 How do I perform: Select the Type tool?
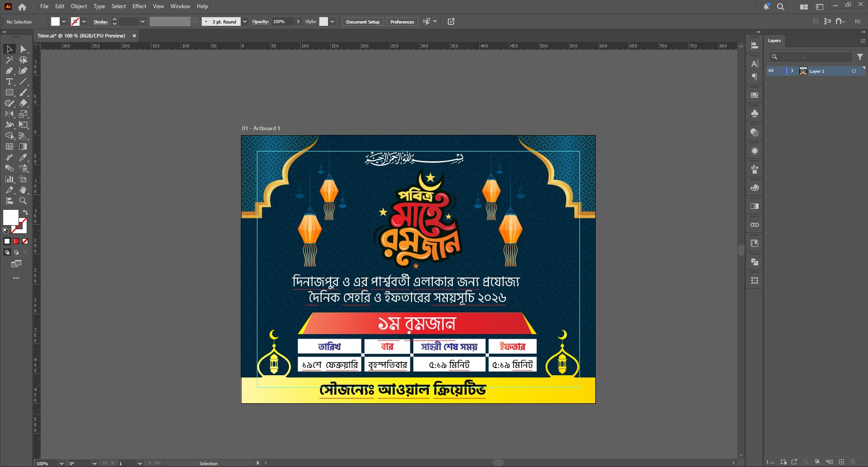(x=9, y=81)
